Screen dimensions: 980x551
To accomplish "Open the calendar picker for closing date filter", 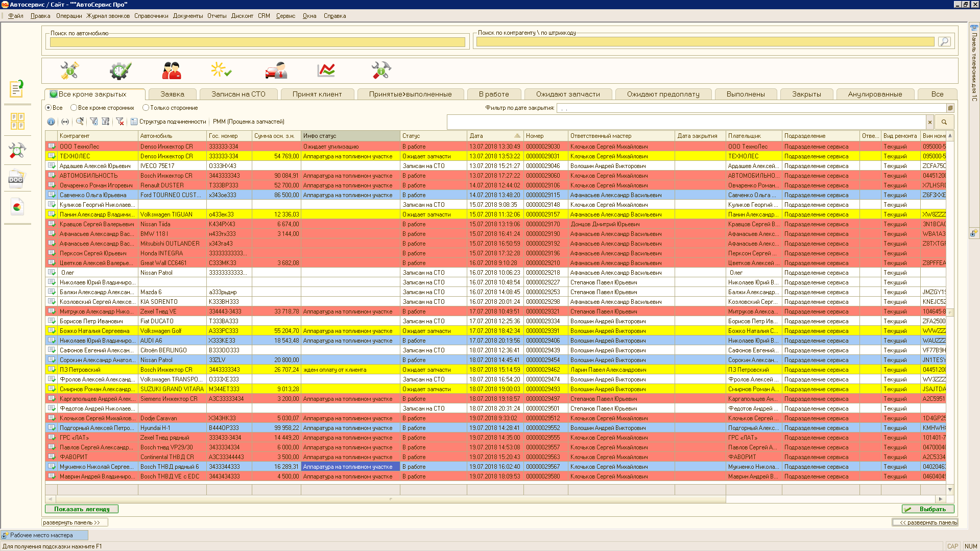I will pyautogui.click(x=950, y=108).
